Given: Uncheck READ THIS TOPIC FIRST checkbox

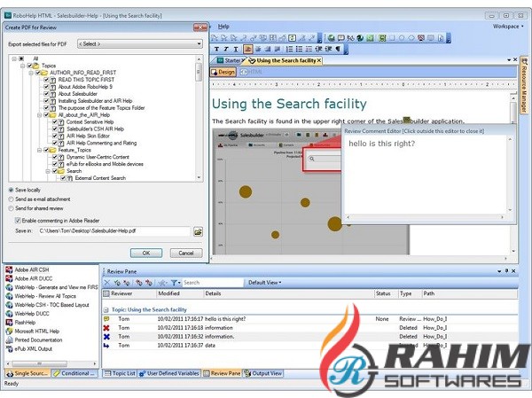Looking at the screenshot, I should (46, 80).
